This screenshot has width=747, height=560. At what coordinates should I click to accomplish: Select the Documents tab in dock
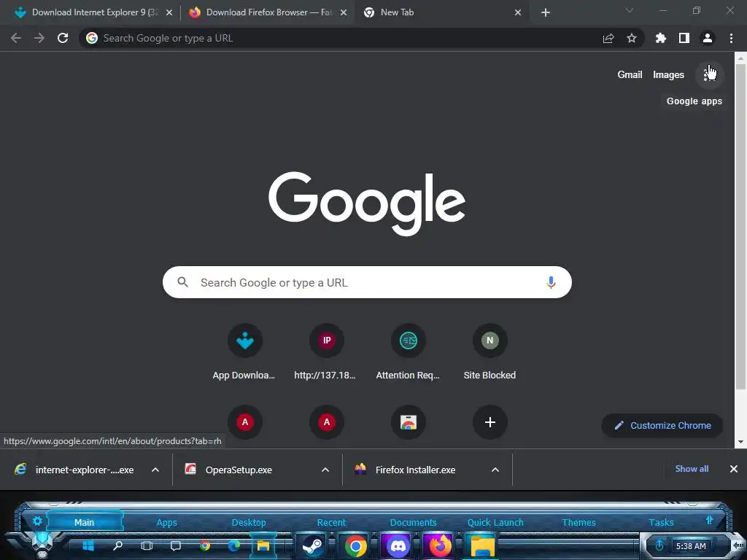pos(413,522)
